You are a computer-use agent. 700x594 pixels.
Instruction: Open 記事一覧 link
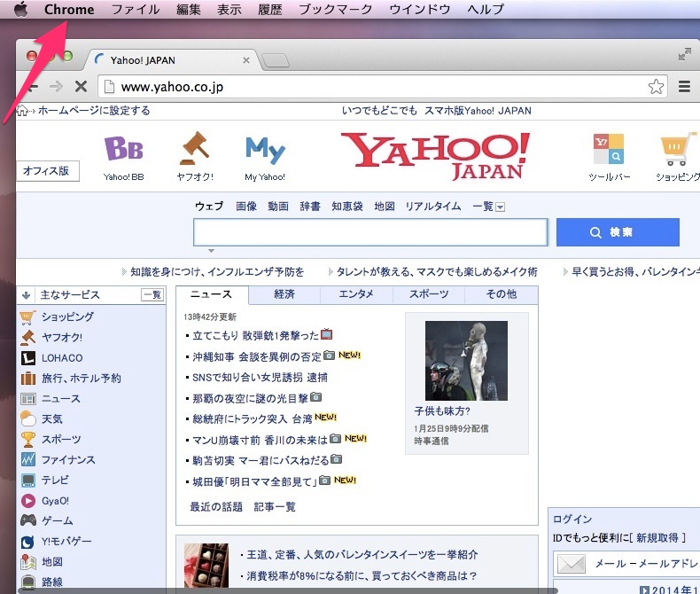pyautogui.click(x=275, y=507)
